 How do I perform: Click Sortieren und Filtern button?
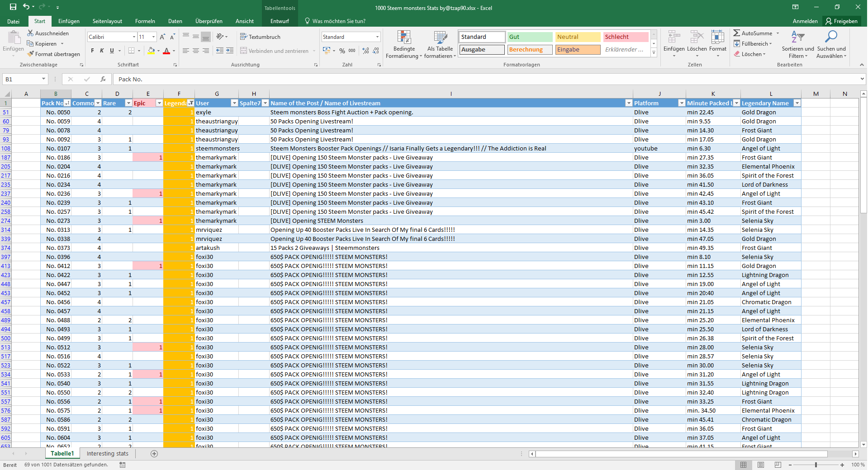[x=798, y=44]
